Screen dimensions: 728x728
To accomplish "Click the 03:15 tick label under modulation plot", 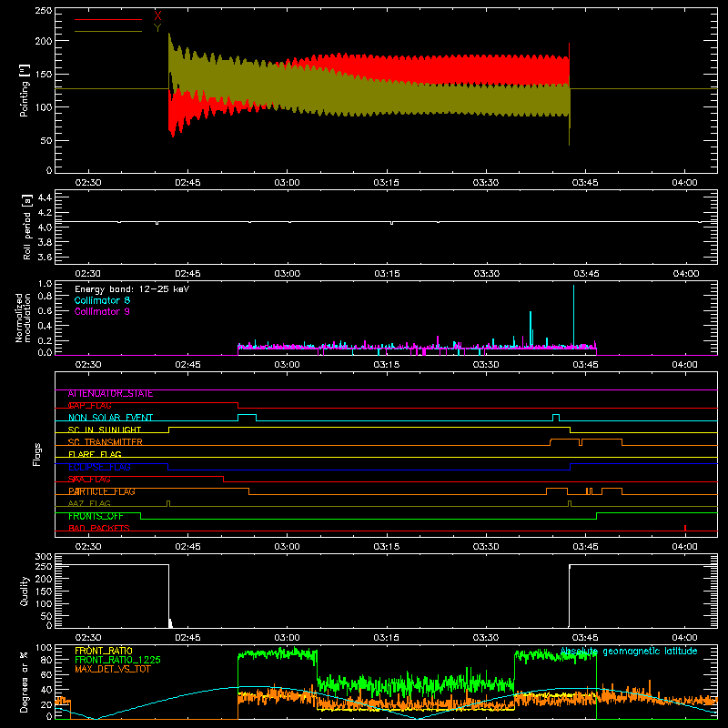I will 386,365.
